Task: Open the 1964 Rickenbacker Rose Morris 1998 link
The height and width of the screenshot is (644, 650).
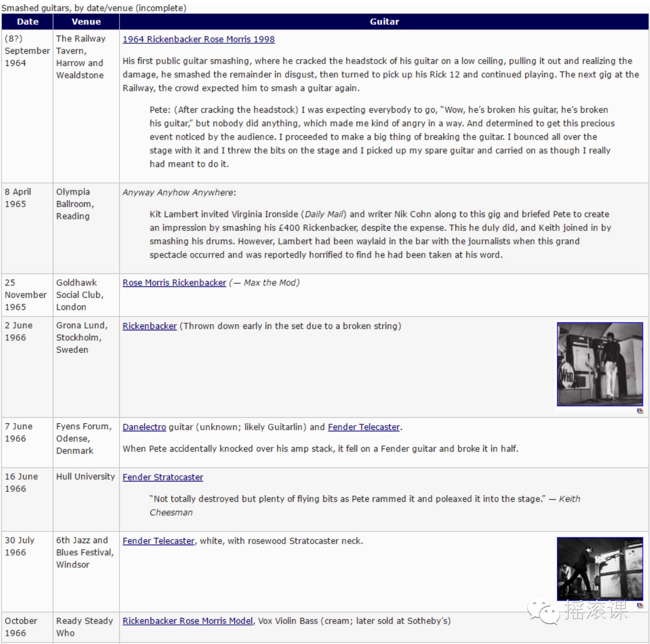Action: tap(198, 39)
